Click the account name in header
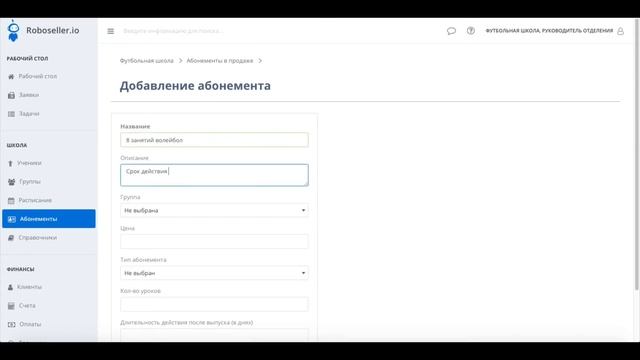The height and width of the screenshot is (360, 640). pyautogui.click(x=549, y=31)
